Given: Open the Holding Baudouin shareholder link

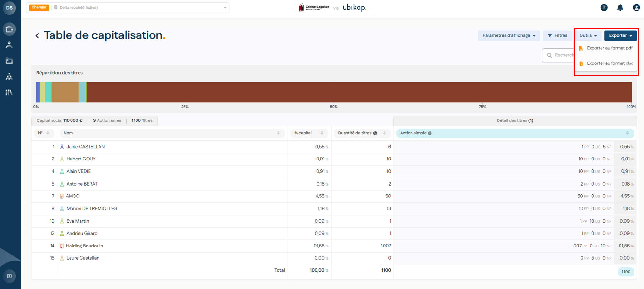Looking at the screenshot, I should (84, 246).
